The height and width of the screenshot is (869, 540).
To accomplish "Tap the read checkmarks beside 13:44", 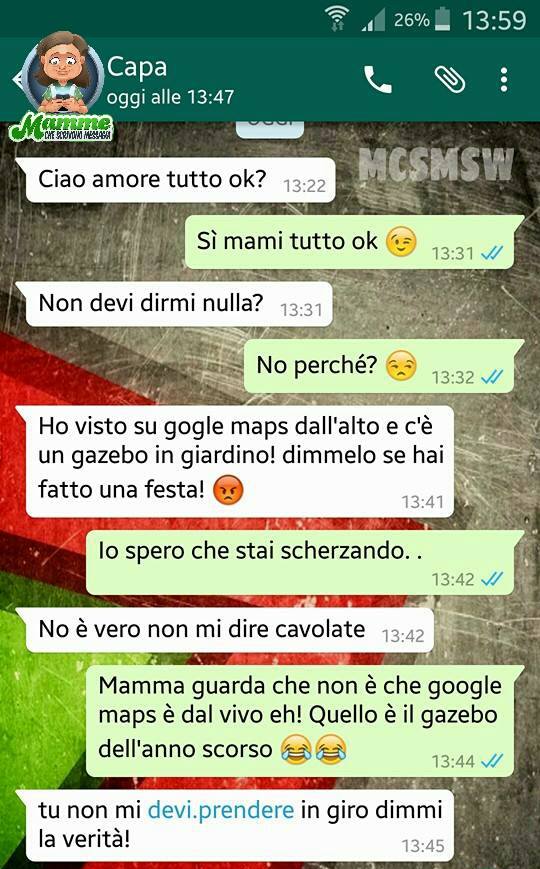I will click(x=492, y=761).
